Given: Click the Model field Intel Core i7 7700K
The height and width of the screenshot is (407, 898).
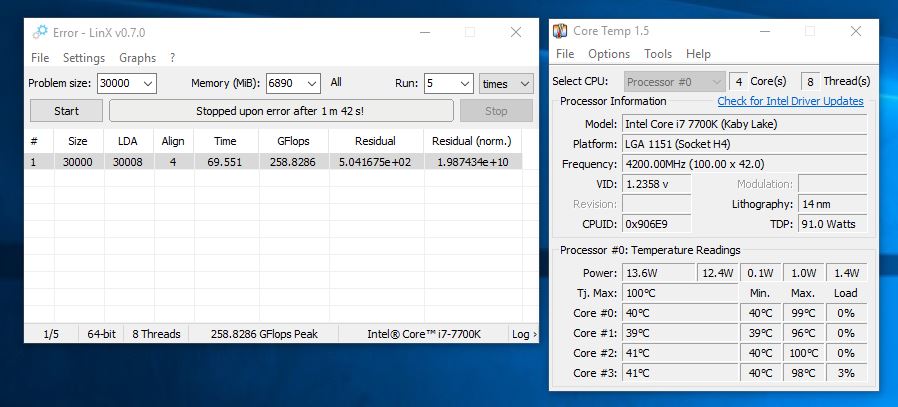Looking at the screenshot, I should click(745, 124).
